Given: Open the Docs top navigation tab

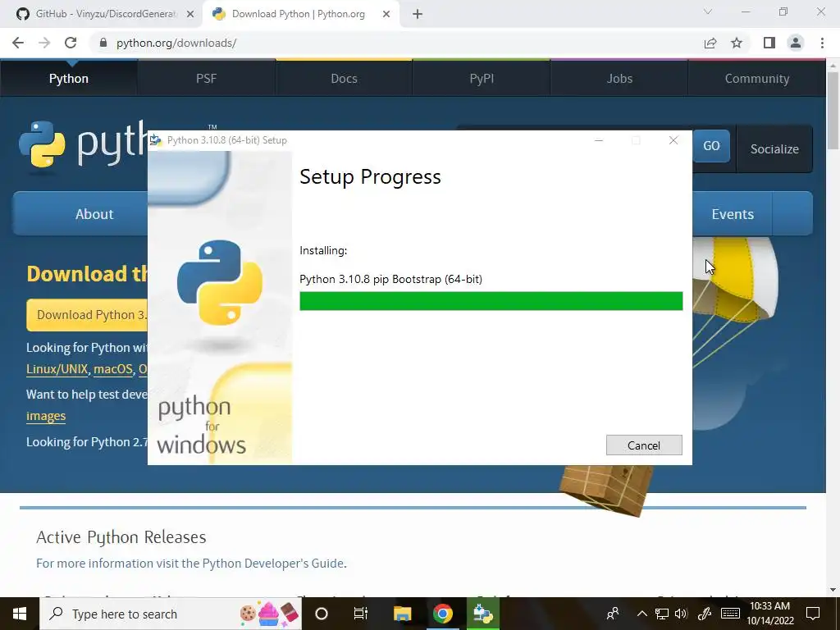Looking at the screenshot, I should tap(344, 78).
